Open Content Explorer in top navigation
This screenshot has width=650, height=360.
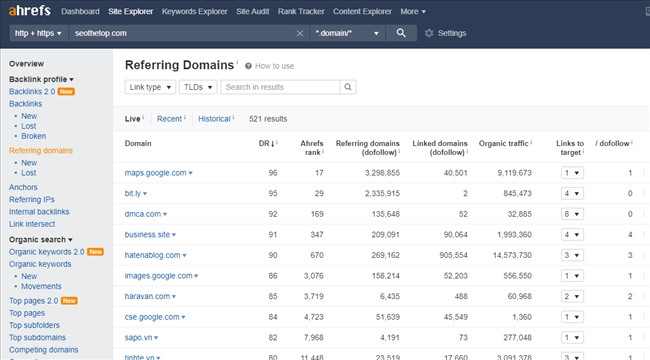pyautogui.click(x=362, y=12)
